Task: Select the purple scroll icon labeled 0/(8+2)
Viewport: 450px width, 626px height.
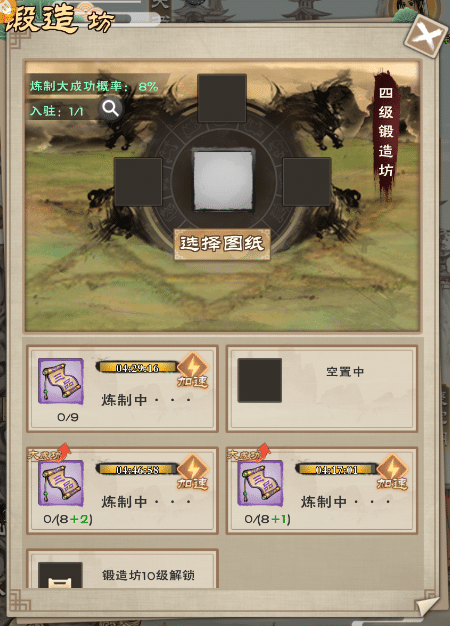Action: tap(61, 483)
